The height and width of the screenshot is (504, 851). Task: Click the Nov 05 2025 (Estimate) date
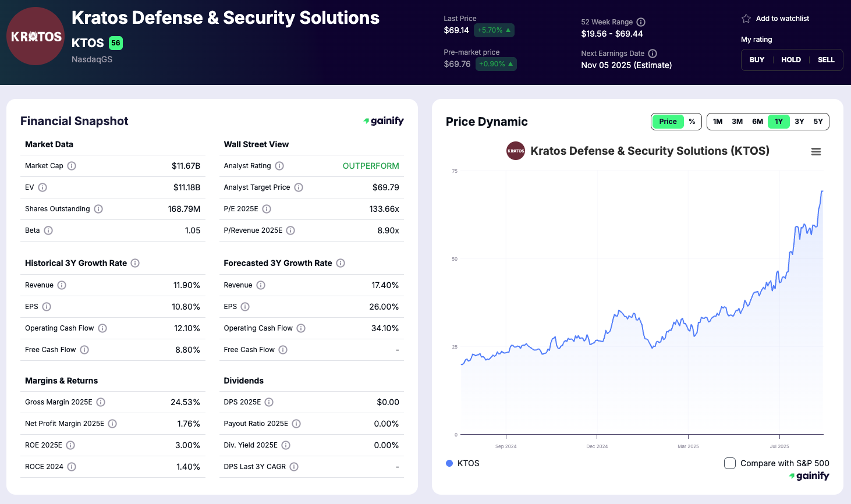[x=626, y=65]
